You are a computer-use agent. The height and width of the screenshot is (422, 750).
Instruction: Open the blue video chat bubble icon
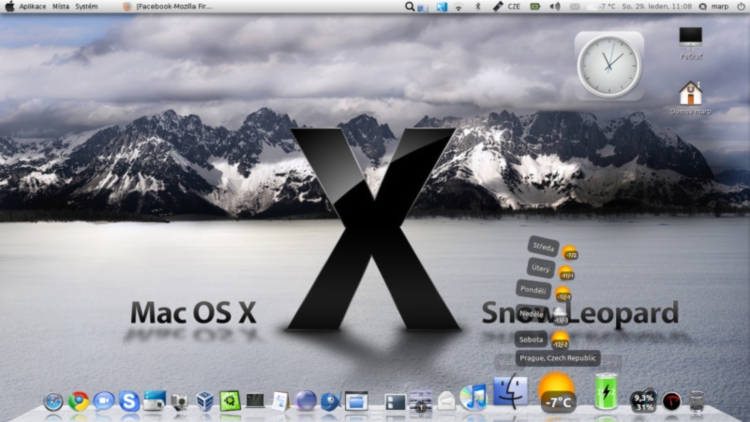103,401
